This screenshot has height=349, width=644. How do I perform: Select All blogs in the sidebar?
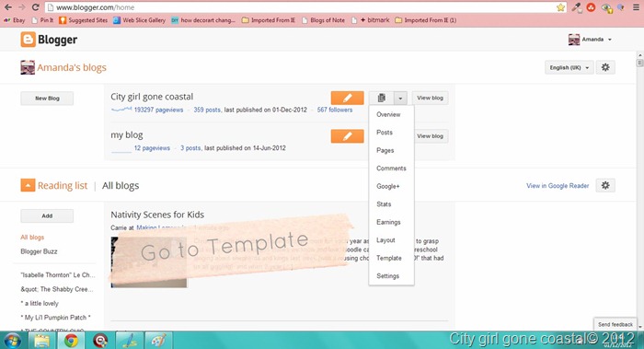pos(32,238)
